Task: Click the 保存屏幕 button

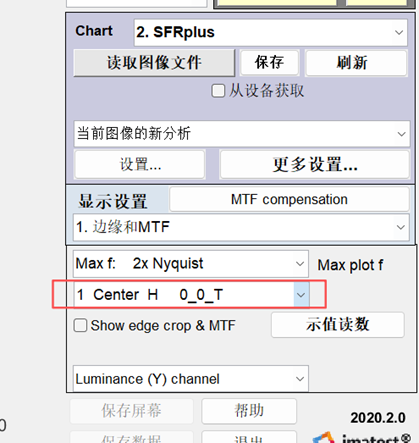Action: [x=132, y=411]
